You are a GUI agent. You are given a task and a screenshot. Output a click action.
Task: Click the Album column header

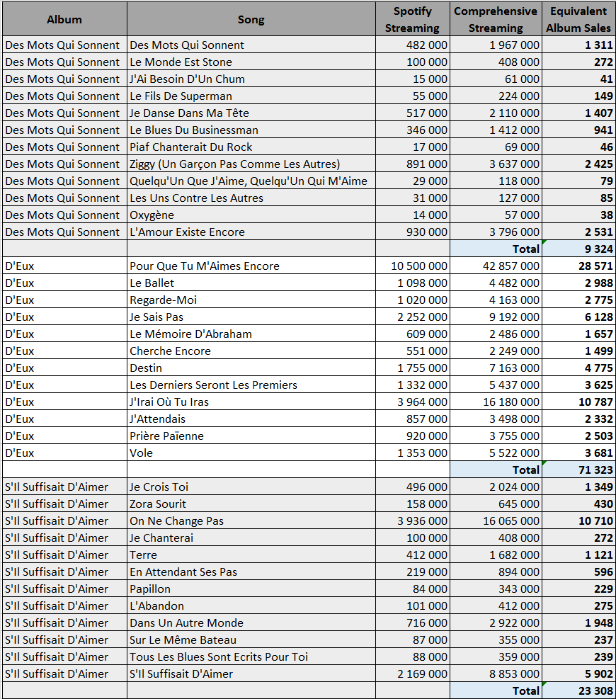64,19
